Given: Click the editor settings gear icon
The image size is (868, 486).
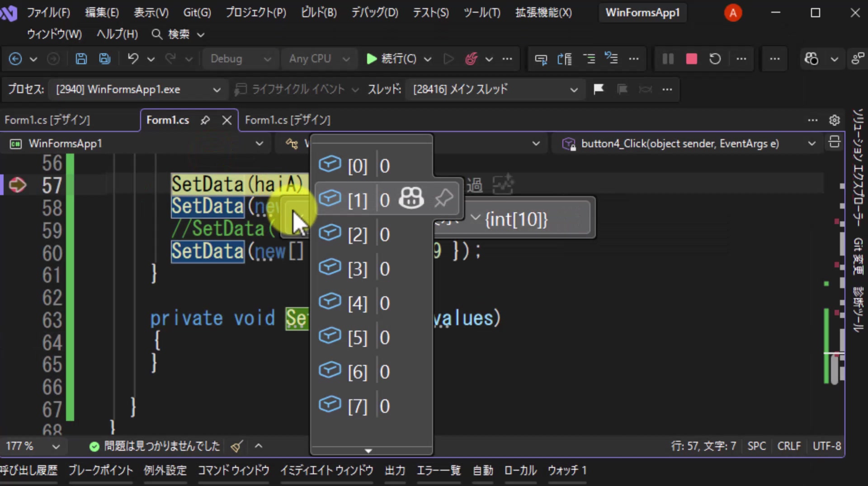Looking at the screenshot, I should [x=834, y=120].
